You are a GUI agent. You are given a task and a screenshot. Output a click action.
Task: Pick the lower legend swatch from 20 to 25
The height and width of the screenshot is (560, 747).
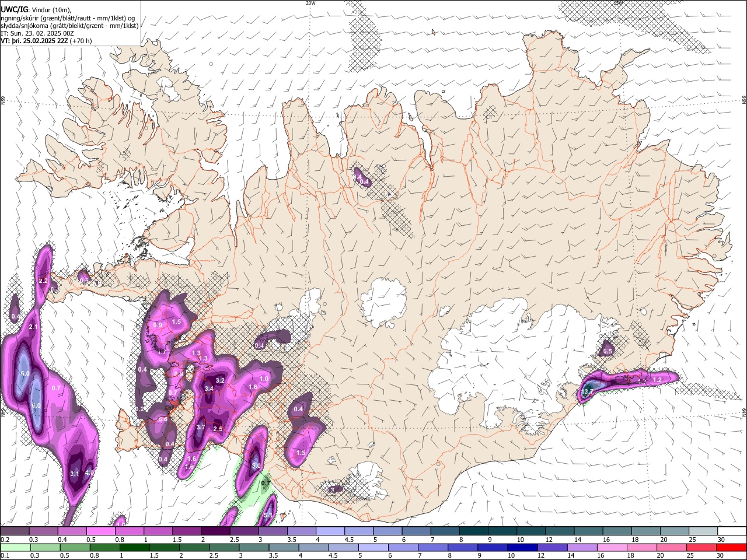coord(672,548)
